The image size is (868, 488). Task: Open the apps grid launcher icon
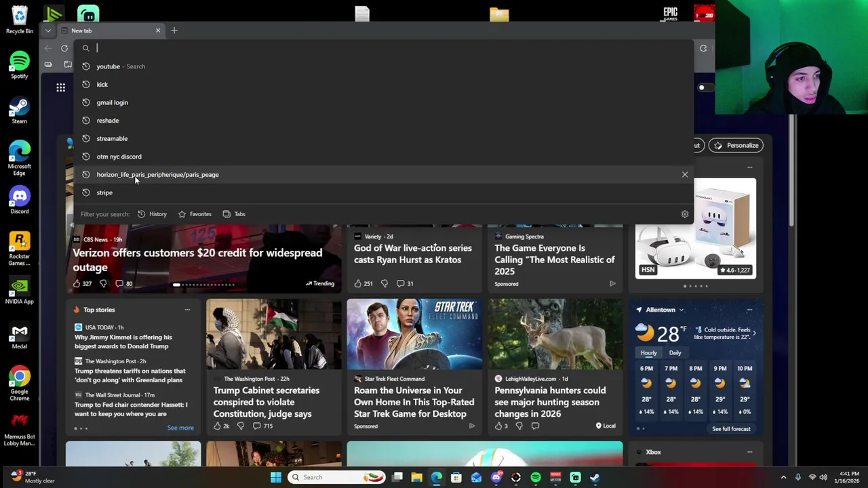(61, 87)
